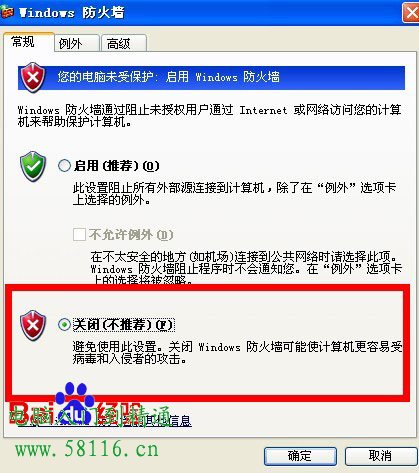Click the 您的电脑未受保护 banner text
This screenshot has width=419, height=473.
point(168,77)
